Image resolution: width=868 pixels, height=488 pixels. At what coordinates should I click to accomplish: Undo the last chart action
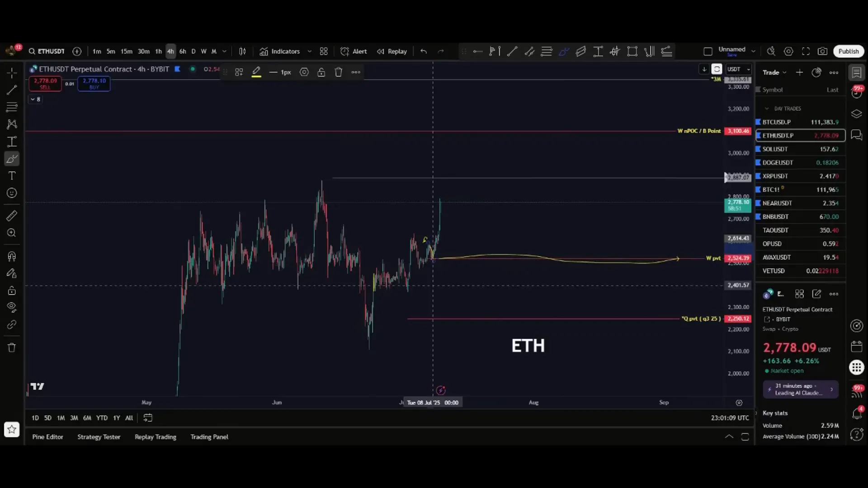click(424, 52)
